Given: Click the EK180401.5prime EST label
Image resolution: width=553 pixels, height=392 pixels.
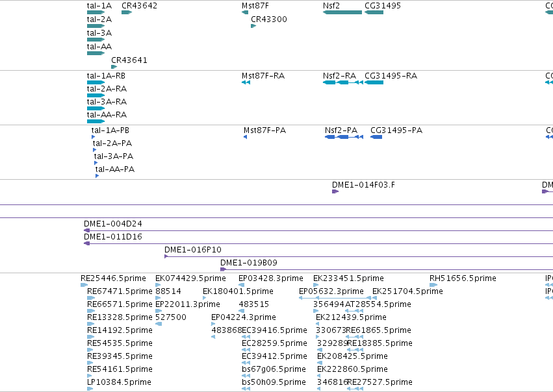Looking at the screenshot, I should pyautogui.click(x=238, y=291).
